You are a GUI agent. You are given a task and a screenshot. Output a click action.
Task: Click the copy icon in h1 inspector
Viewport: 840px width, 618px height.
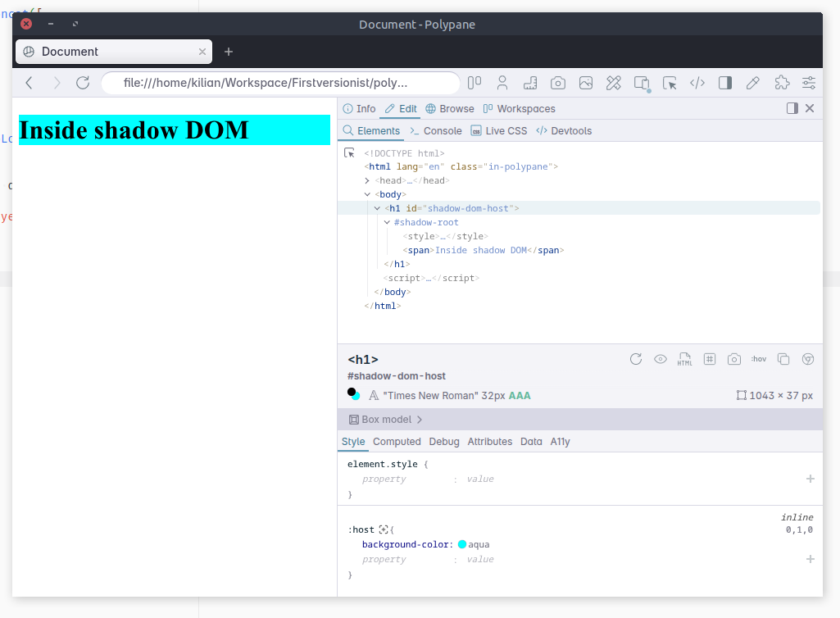coord(783,359)
